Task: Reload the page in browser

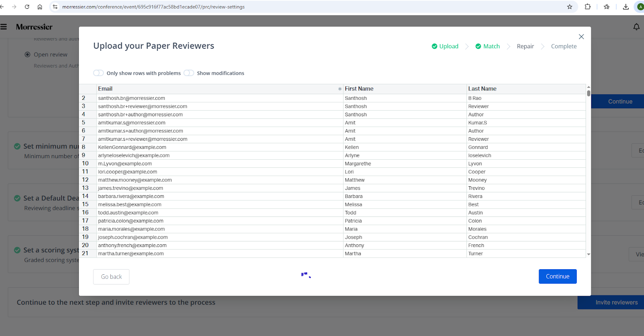Action: 27,7
